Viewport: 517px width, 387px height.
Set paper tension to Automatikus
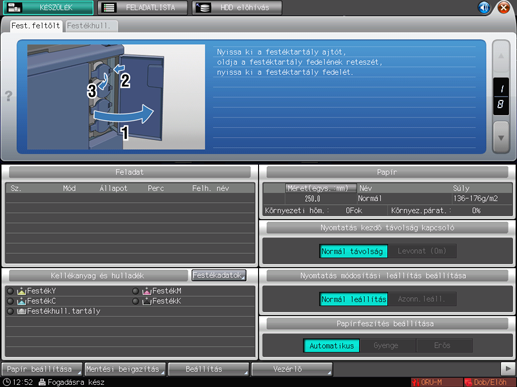pos(332,346)
